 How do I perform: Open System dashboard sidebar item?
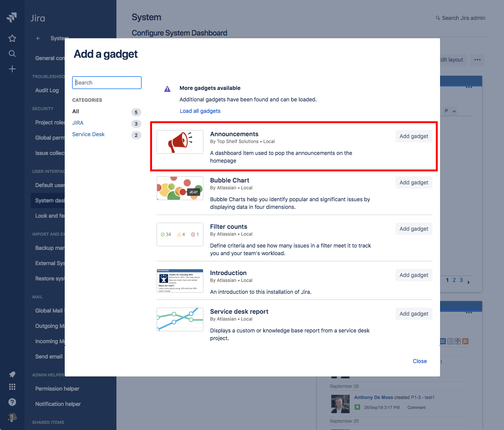[x=48, y=200]
